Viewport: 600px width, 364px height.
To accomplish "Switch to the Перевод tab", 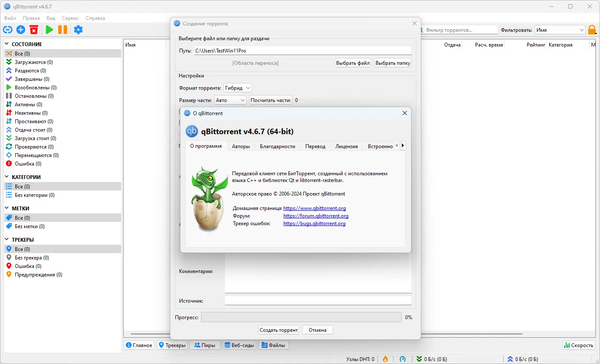I will [315, 146].
